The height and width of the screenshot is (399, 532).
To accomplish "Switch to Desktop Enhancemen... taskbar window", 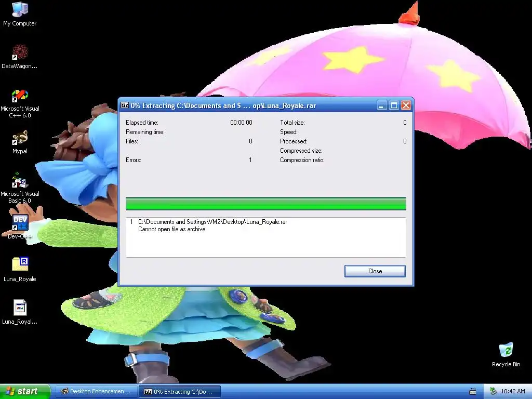I will pyautogui.click(x=96, y=391).
